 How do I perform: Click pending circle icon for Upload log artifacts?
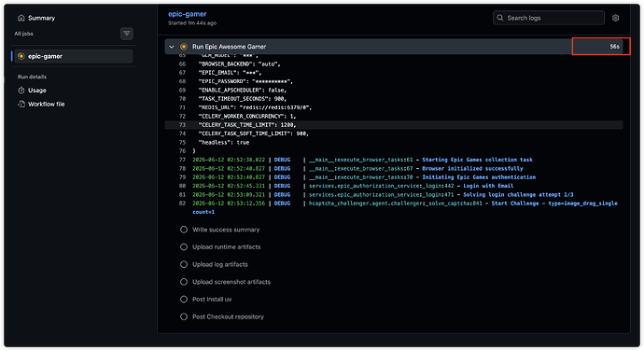[184, 265]
